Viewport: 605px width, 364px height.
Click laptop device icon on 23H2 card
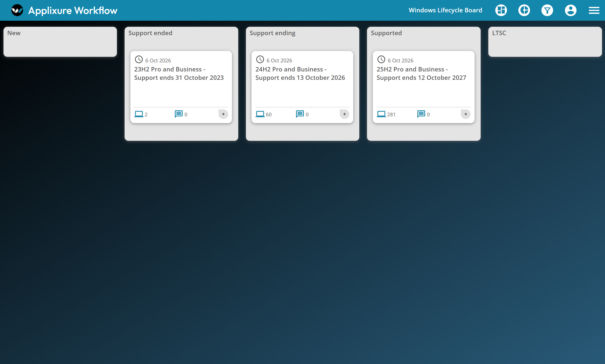click(x=139, y=114)
